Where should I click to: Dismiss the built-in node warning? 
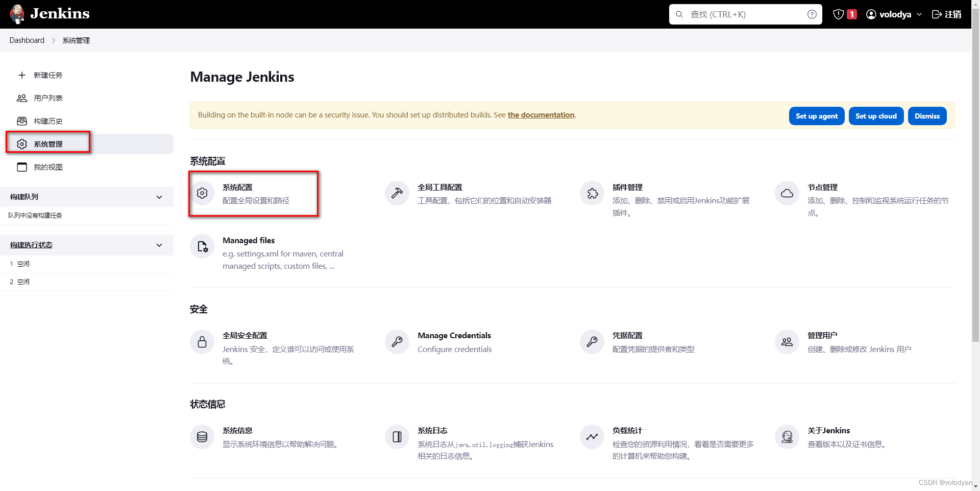tap(927, 116)
